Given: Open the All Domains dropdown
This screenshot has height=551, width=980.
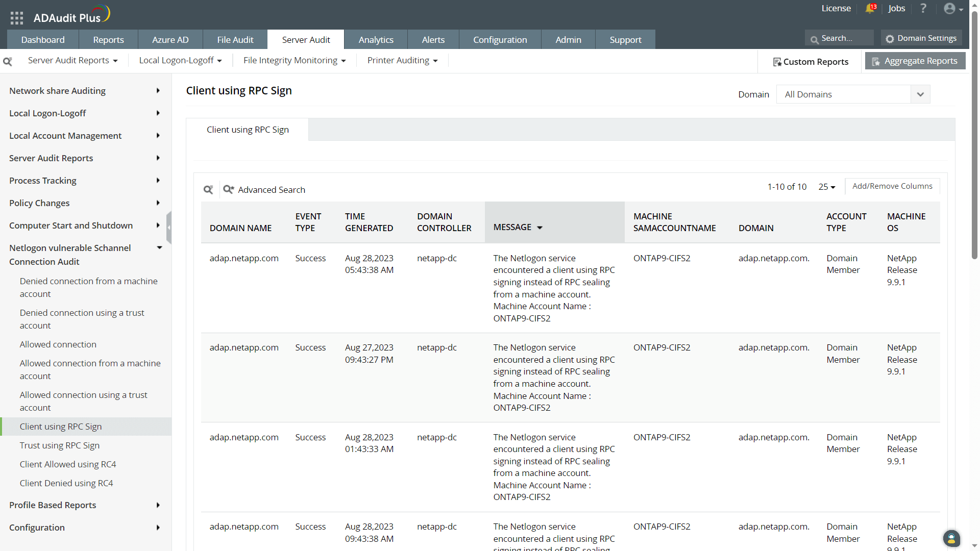Looking at the screenshot, I should click(x=852, y=94).
